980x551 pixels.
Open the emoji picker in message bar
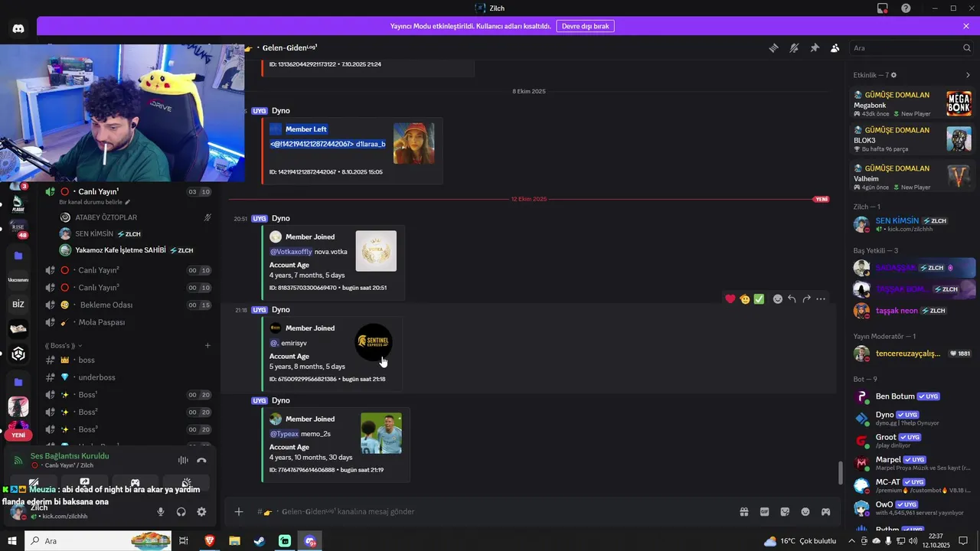pos(805,511)
